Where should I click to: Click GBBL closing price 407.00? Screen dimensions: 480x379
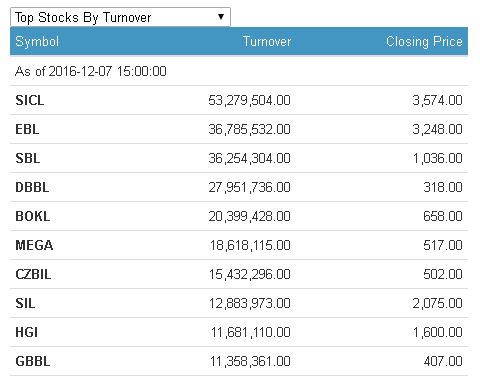(x=443, y=361)
